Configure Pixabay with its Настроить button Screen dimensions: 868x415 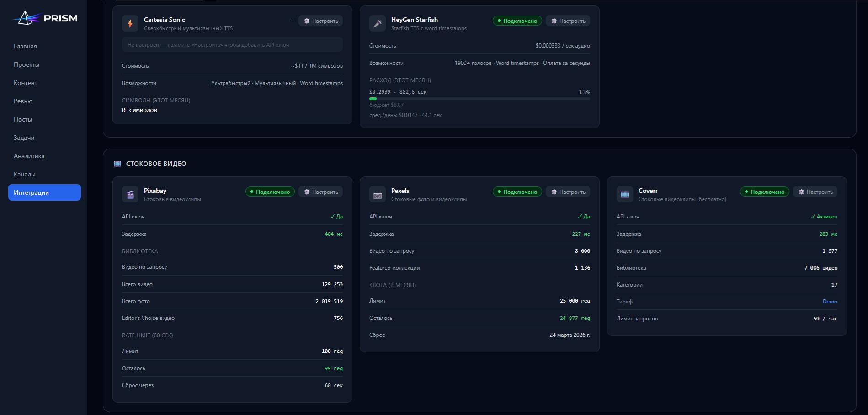321,192
